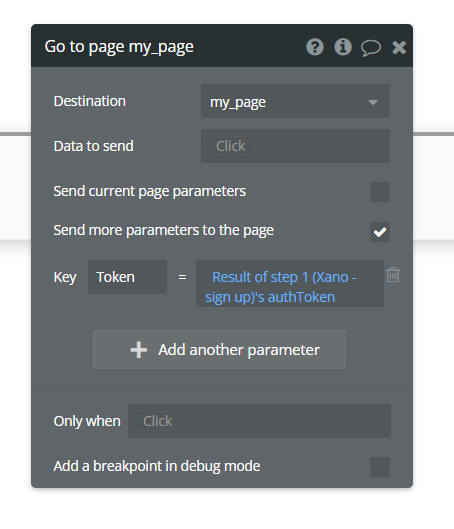Click the Destination label
Screen dimensions: 454x529
coord(90,101)
